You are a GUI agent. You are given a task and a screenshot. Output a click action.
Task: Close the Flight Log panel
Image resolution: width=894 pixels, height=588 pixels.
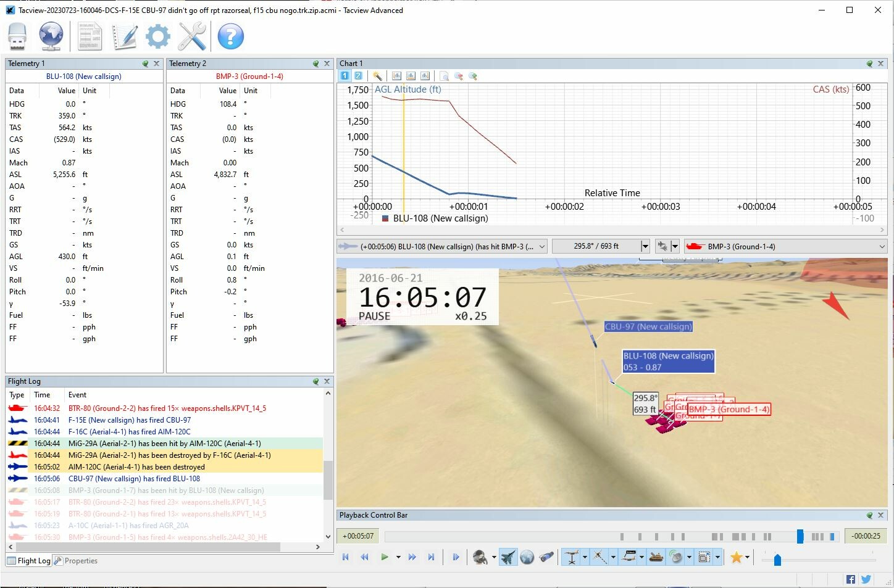(327, 381)
